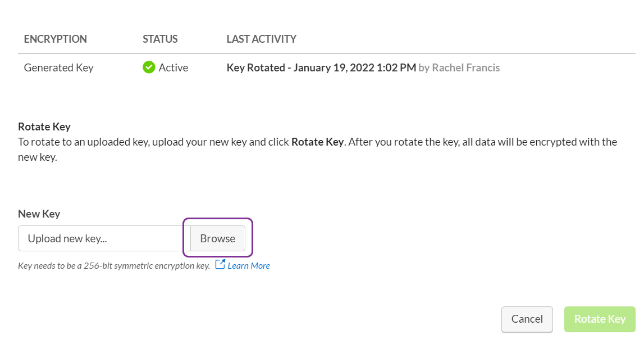Screen dimensions: 644x339
Task: Click the Active status text
Action: pos(173,67)
